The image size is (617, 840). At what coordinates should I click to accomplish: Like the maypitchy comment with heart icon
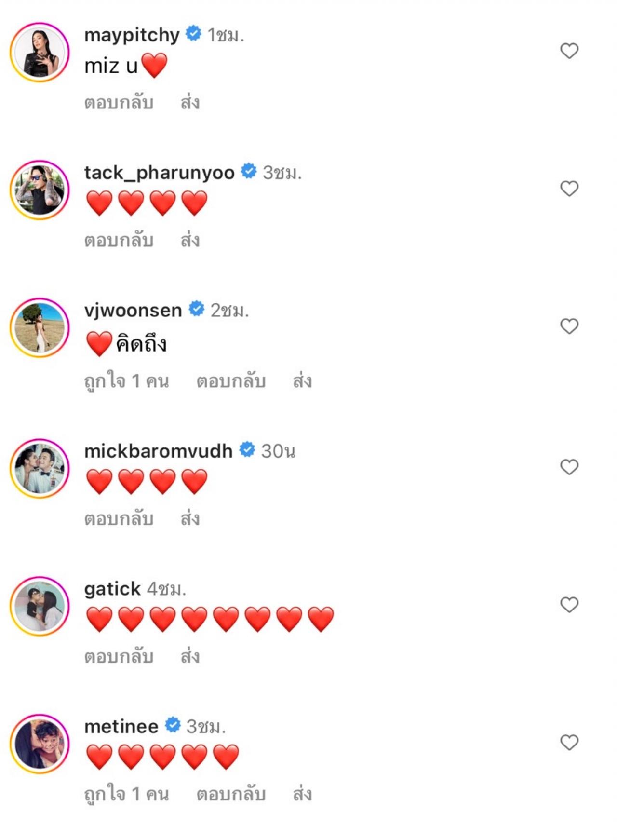(569, 51)
